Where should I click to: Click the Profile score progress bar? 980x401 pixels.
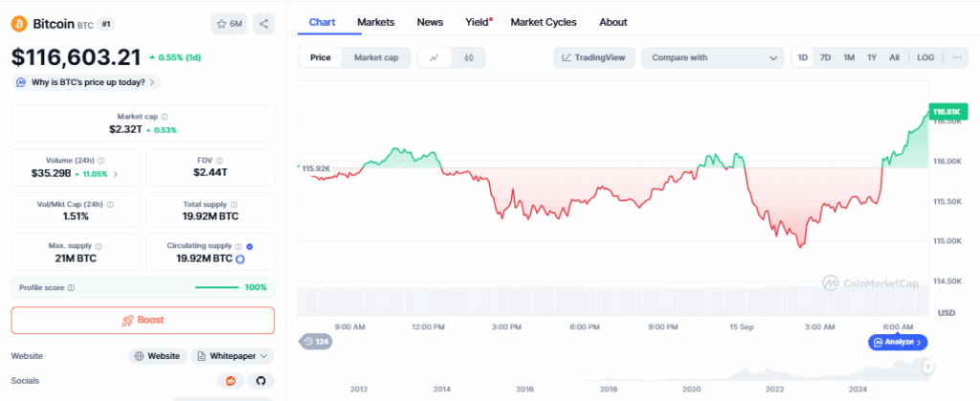217,288
